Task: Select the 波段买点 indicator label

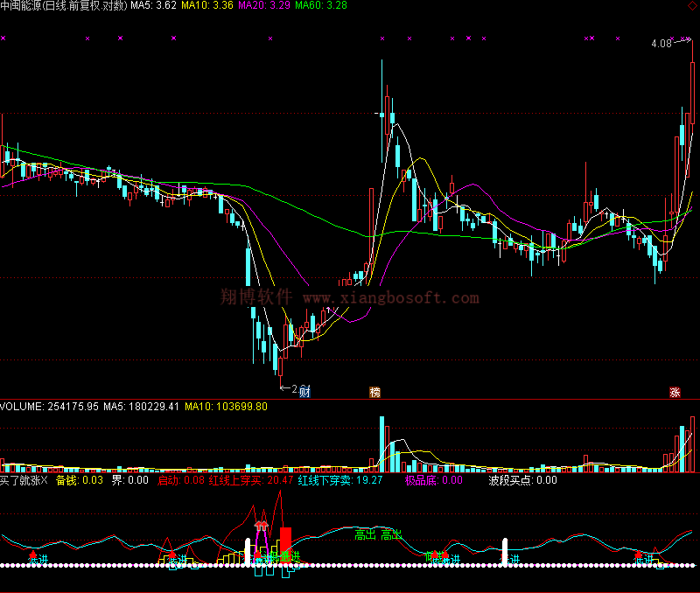Action: 521,480
